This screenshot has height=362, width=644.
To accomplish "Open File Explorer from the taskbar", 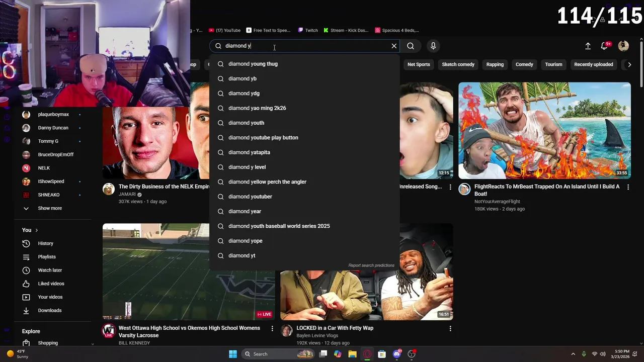I will pyautogui.click(x=352, y=354).
